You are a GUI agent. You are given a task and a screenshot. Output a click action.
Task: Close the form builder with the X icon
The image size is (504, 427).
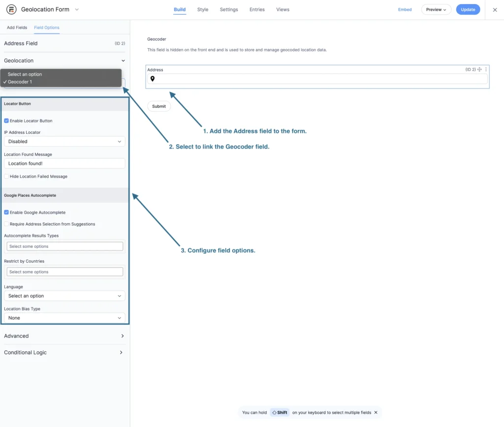(495, 10)
